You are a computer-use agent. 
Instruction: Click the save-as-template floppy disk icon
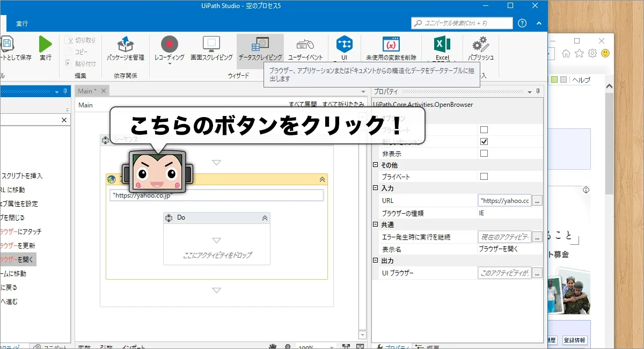pos(8,44)
